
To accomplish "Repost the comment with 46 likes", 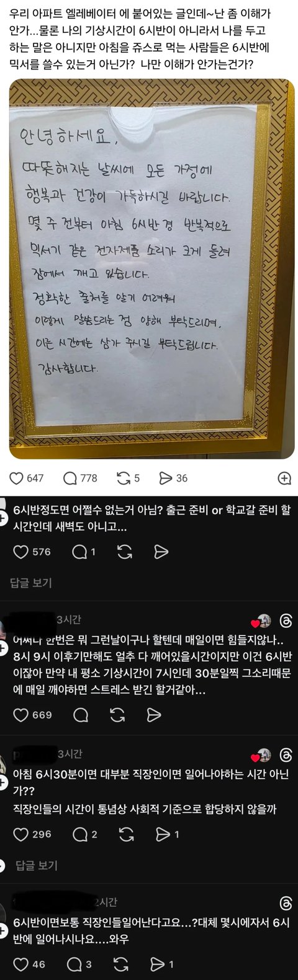I will (x=122, y=965).
